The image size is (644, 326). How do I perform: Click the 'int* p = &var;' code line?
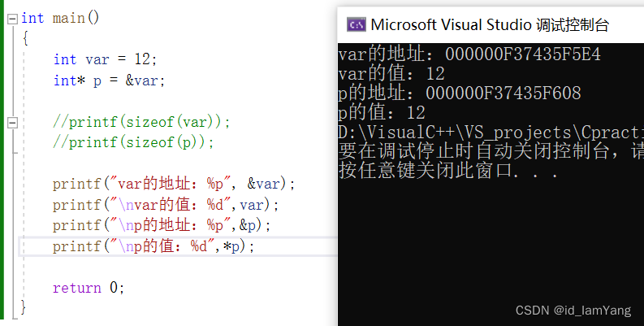[x=110, y=80]
